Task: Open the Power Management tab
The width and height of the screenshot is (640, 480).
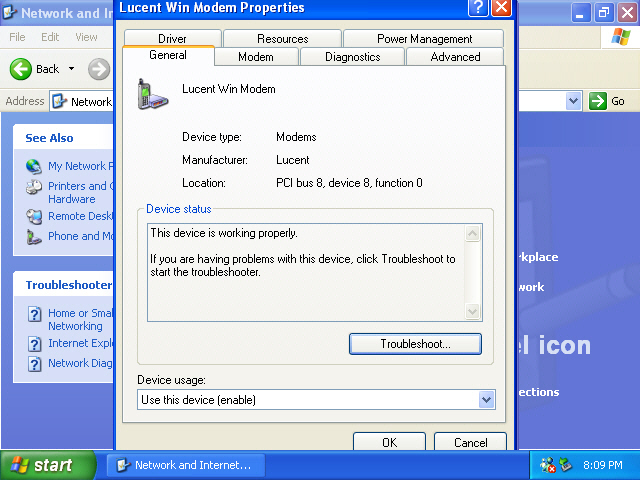Action: (424, 38)
